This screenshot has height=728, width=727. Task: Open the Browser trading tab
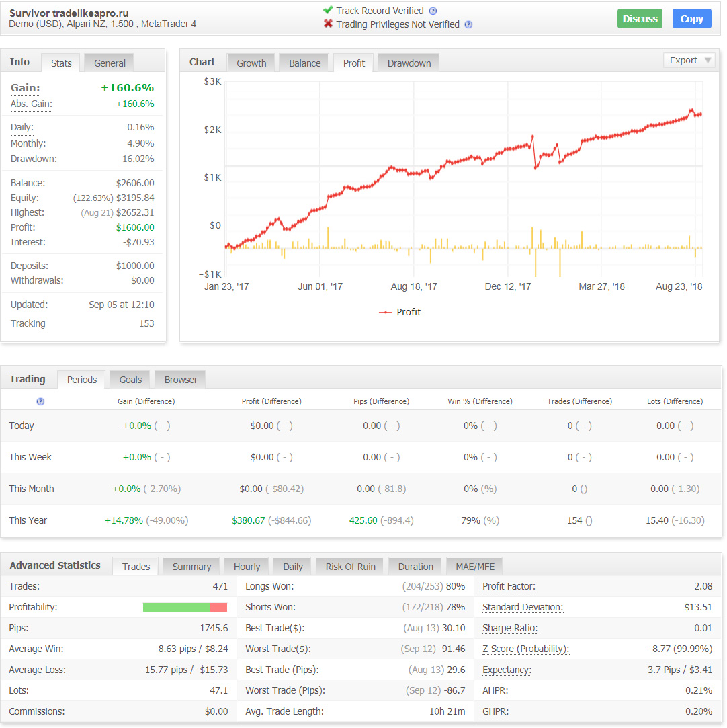[x=181, y=380]
